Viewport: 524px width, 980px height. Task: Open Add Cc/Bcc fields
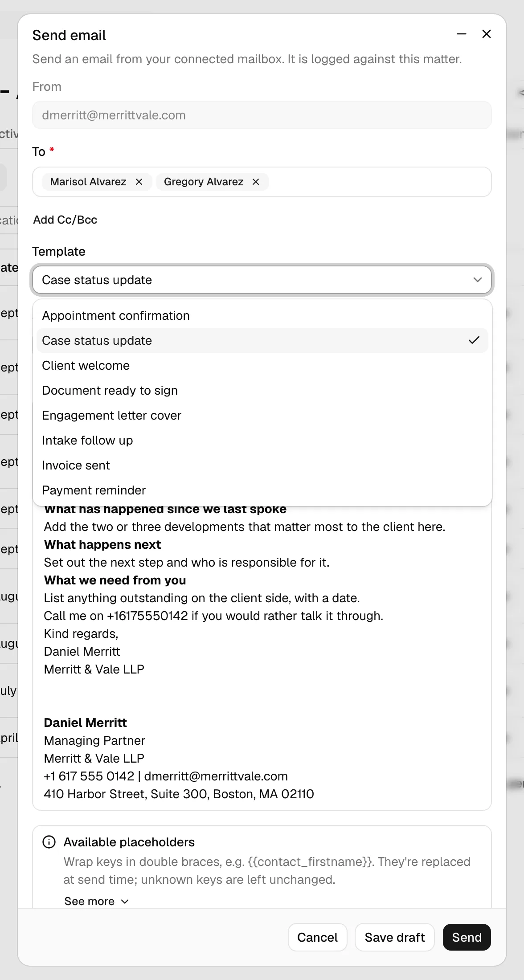[65, 220]
